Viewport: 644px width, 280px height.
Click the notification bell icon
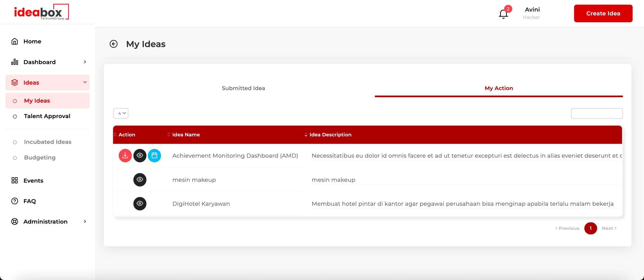[503, 14]
